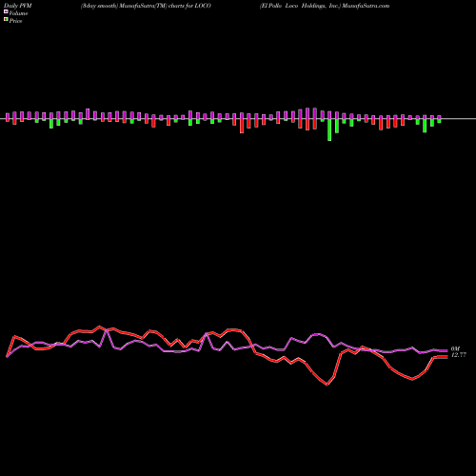Click the '0M' volume value label

tap(455, 348)
